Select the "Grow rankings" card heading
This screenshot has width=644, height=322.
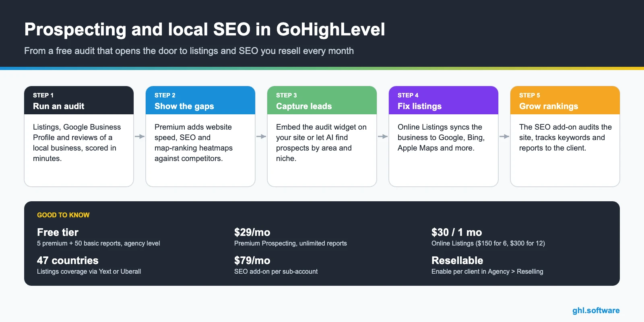point(548,106)
